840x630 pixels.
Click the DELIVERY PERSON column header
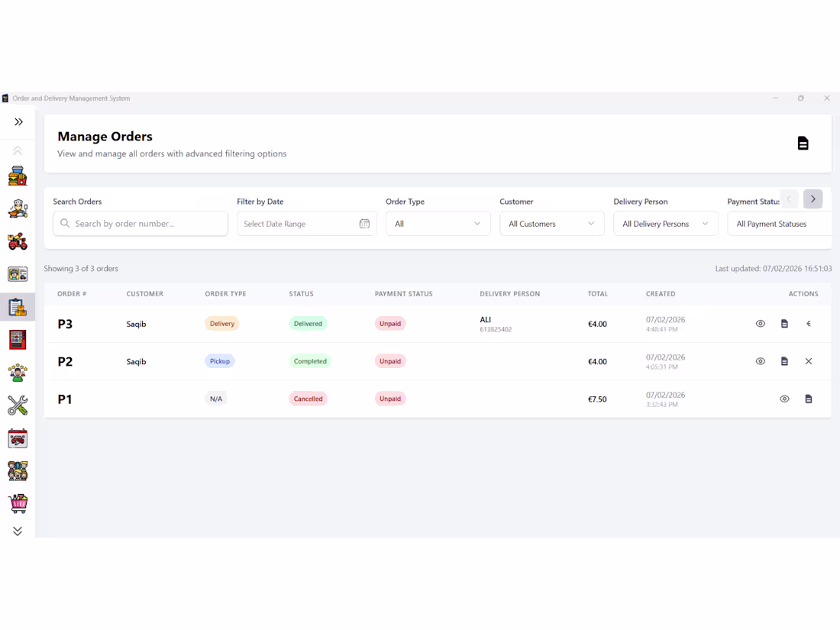coord(509,293)
